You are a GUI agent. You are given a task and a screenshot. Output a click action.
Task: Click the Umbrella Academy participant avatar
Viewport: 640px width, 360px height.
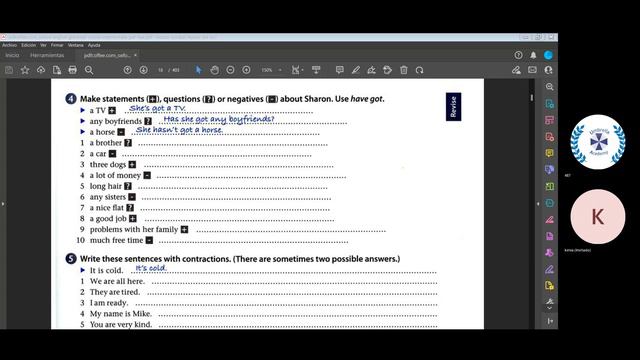598,142
